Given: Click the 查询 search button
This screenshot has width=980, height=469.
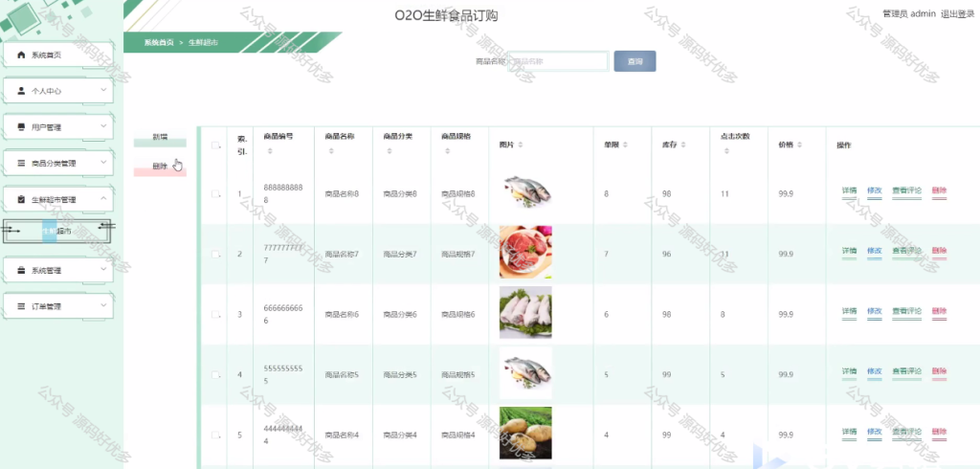Looking at the screenshot, I should point(635,61).
